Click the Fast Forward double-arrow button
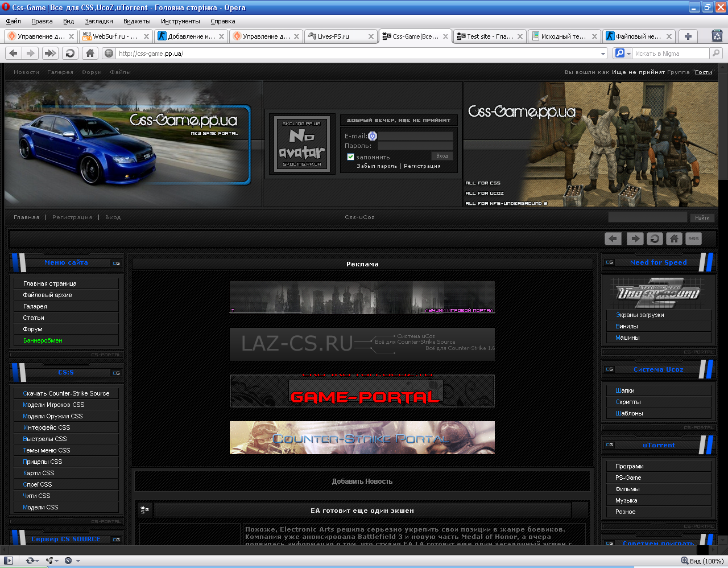 [x=50, y=53]
